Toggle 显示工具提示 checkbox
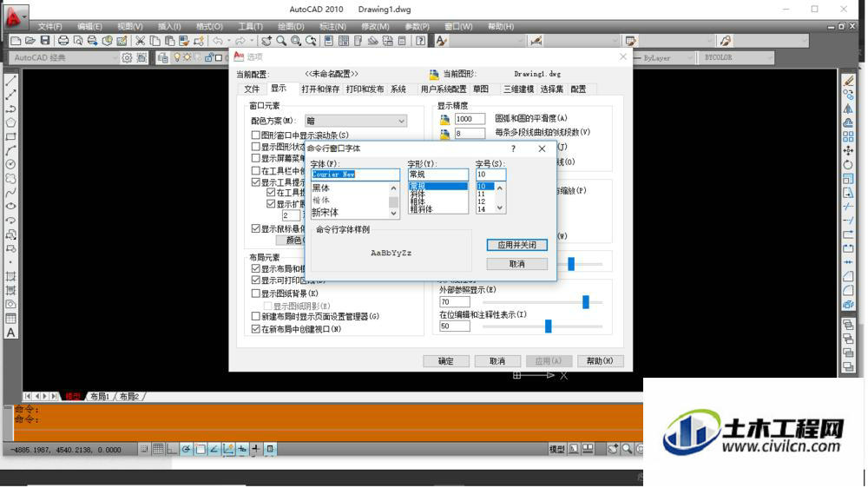868x488 pixels. [255, 181]
